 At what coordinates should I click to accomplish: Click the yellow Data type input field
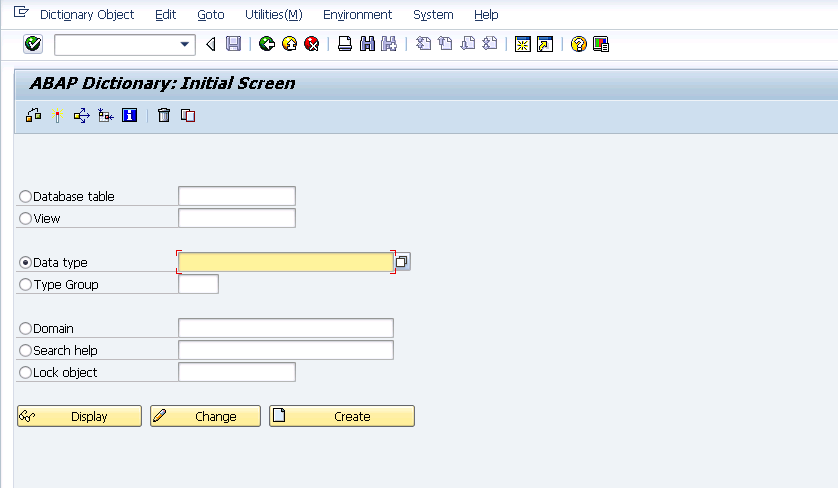point(286,262)
